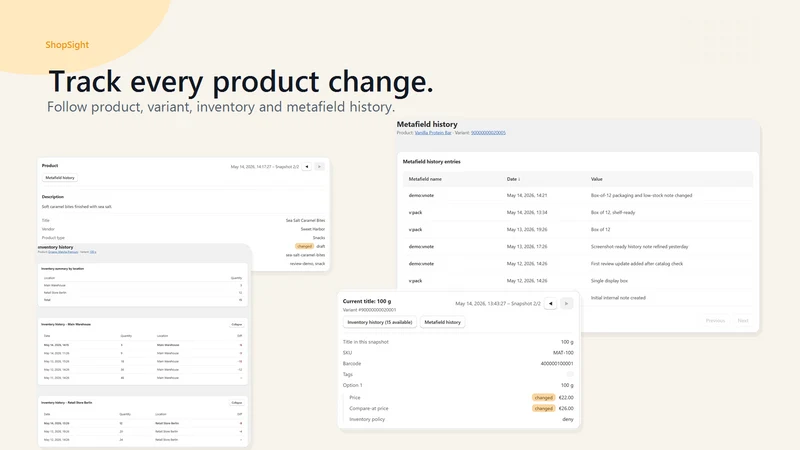This screenshot has width=800, height=450.
Task: Click value 'Screenshot-ready history note refined yesterday'
Action: [639, 246]
